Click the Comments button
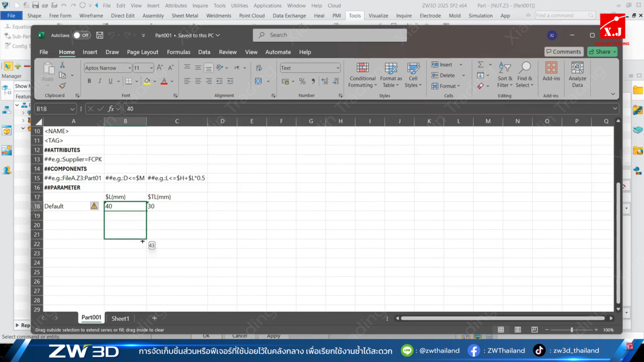Screen dimensions: 644x362 [563, 52]
